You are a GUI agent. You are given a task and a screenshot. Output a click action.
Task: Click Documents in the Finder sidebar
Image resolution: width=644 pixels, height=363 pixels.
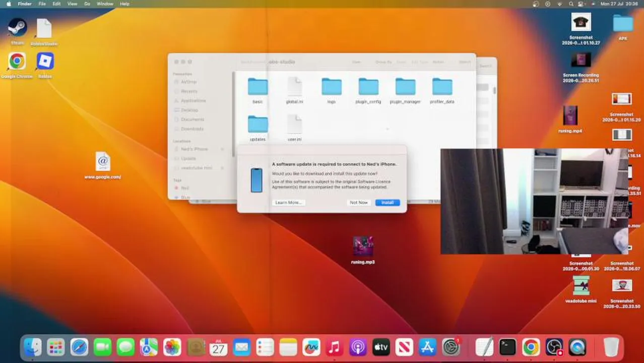(x=192, y=119)
